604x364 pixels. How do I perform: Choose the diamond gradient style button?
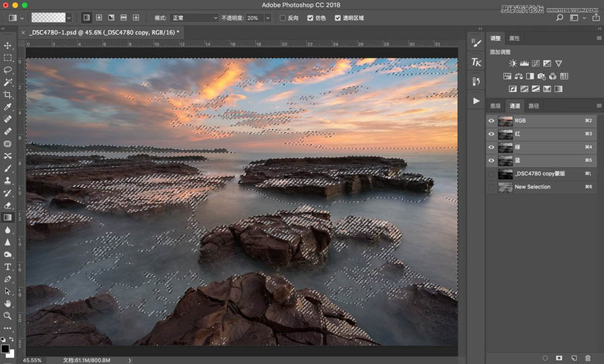click(x=136, y=17)
